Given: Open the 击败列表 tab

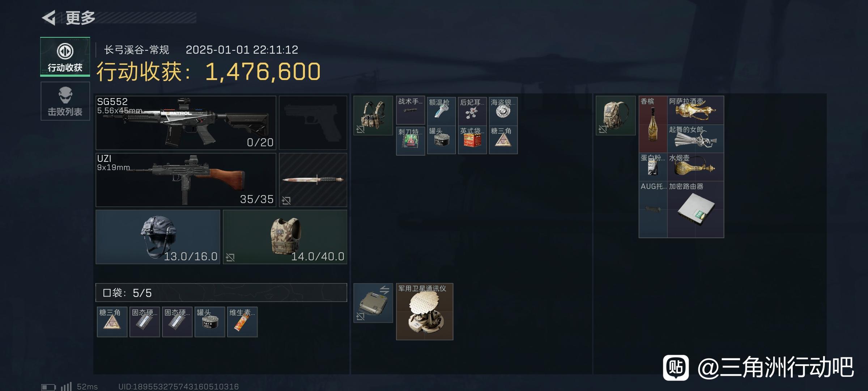Looking at the screenshot, I should [65, 101].
